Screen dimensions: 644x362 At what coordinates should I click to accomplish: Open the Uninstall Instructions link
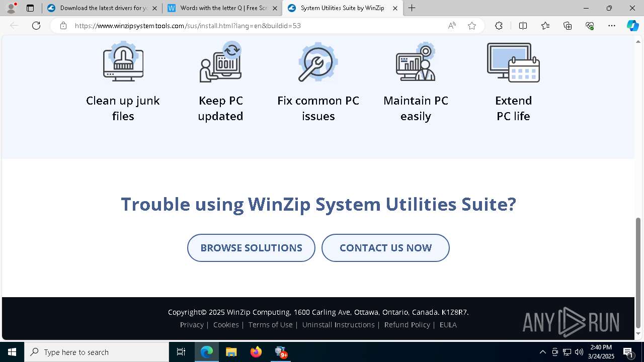[338, 325]
